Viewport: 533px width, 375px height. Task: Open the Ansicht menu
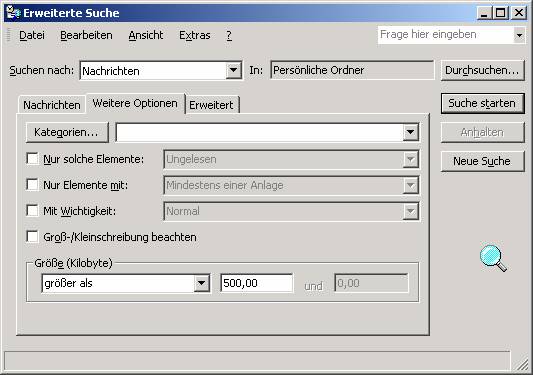click(x=146, y=35)
